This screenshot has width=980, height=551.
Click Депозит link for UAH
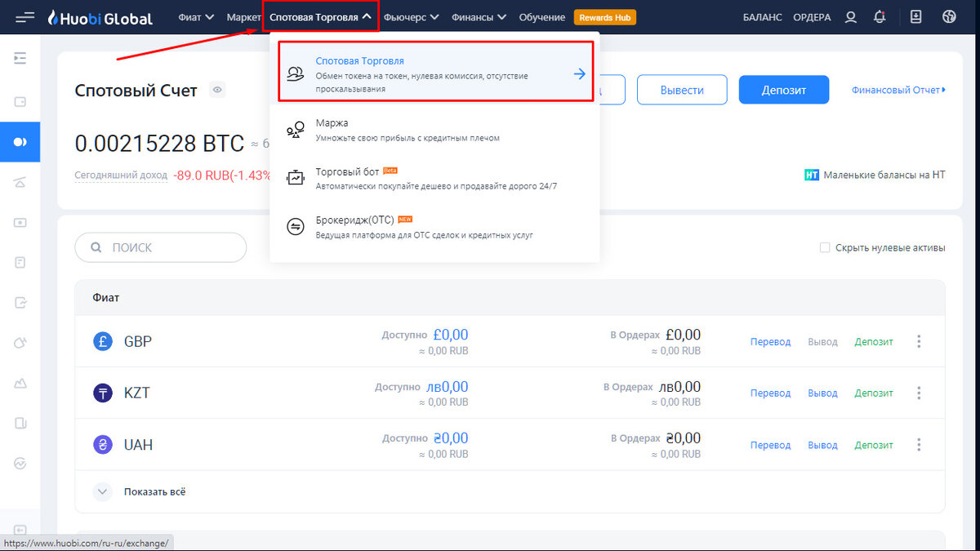pyautogui.click(x=874, y=445)
